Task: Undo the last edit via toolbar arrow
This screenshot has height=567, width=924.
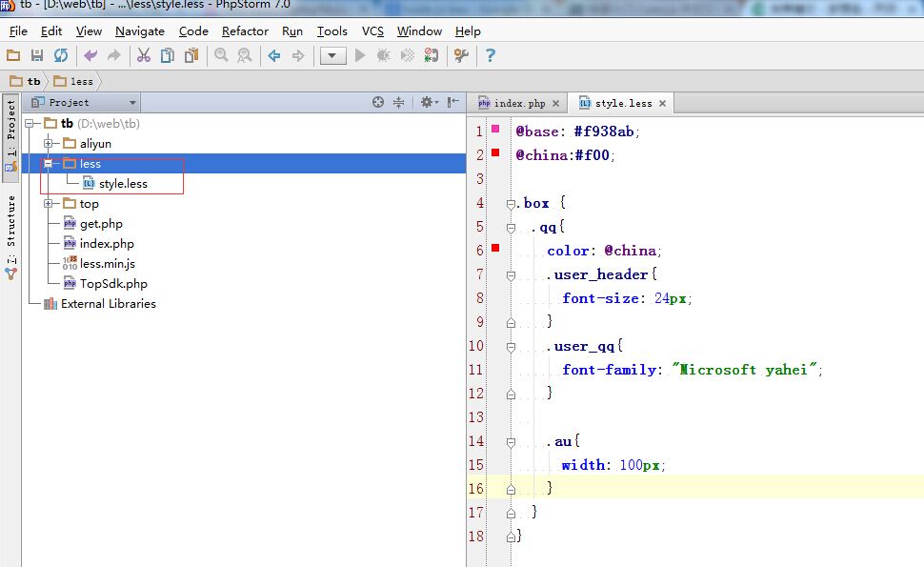Action: point(90,55)
